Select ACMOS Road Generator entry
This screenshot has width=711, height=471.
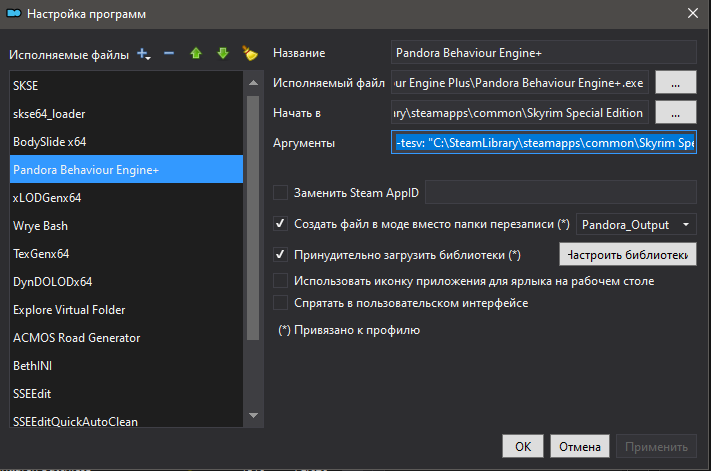tap(127, 338)
